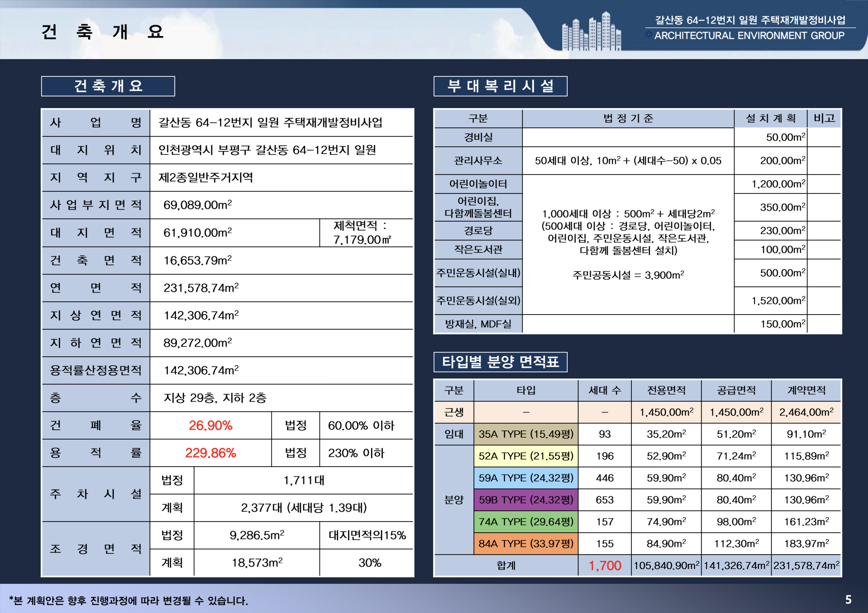
Task: Click the 전용면적 column header
Action: [x=666, y=390]
